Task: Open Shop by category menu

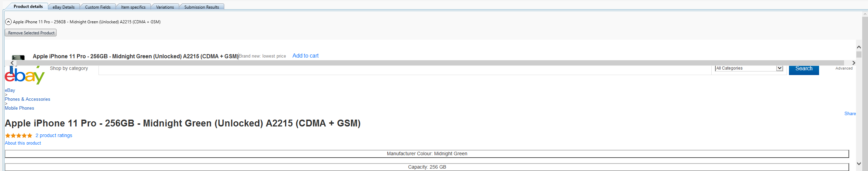Action: 69,68
